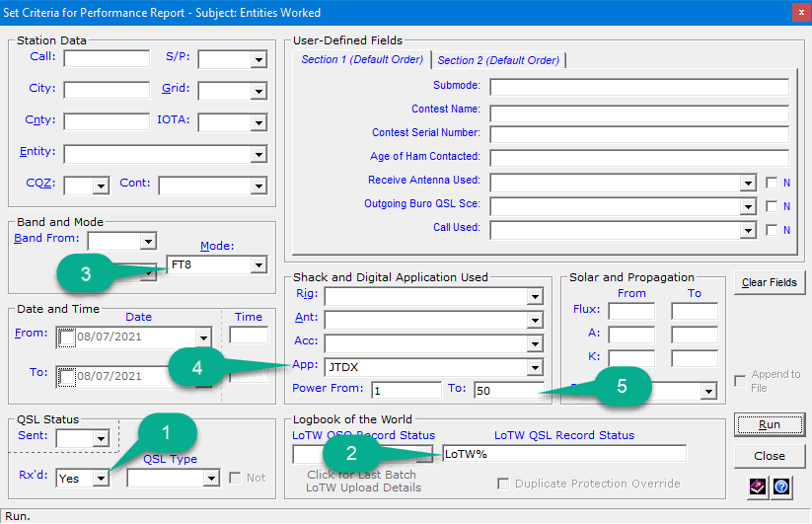The width and height of the screenshot is (812, 524).
Task: Switch to Section 2 (Default Order) tab
Action: pos(498,60)
